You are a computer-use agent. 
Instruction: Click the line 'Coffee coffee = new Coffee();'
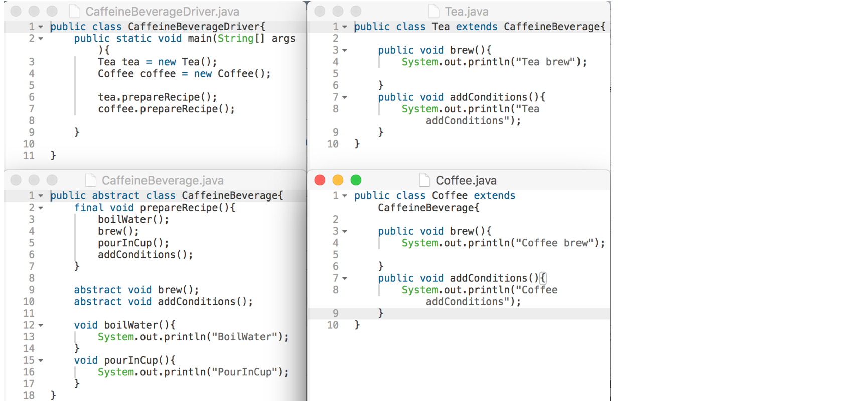[x=184, y=74]
